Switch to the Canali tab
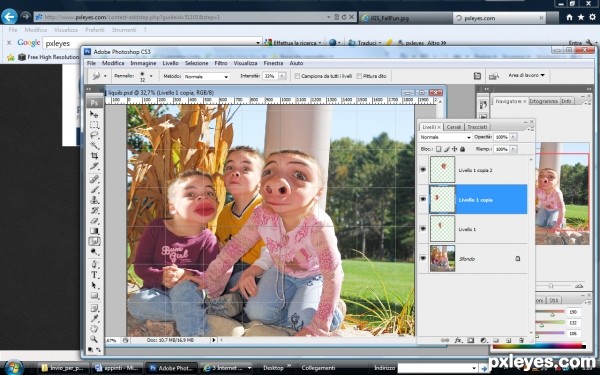The height and width of the screenshot is (375, 600). pos(453,127)
